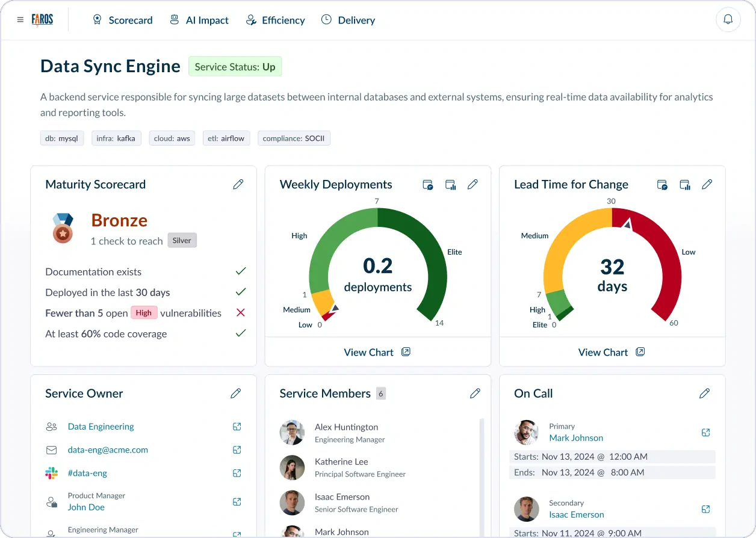Open John Doe's profile link
756x538 pixels.
point(86,507)
